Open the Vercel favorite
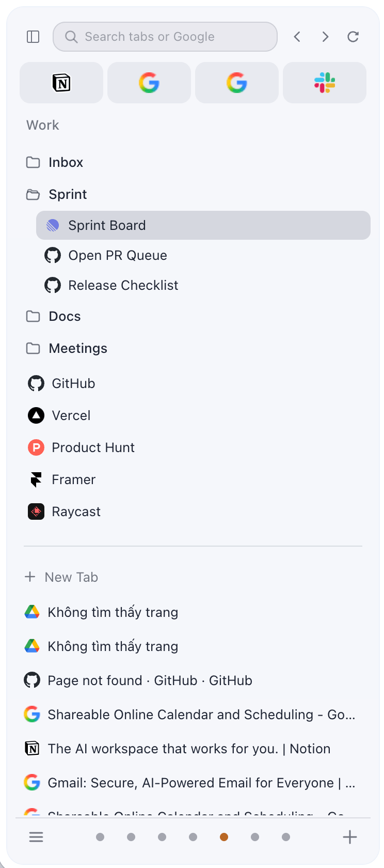 coord(71,415)
